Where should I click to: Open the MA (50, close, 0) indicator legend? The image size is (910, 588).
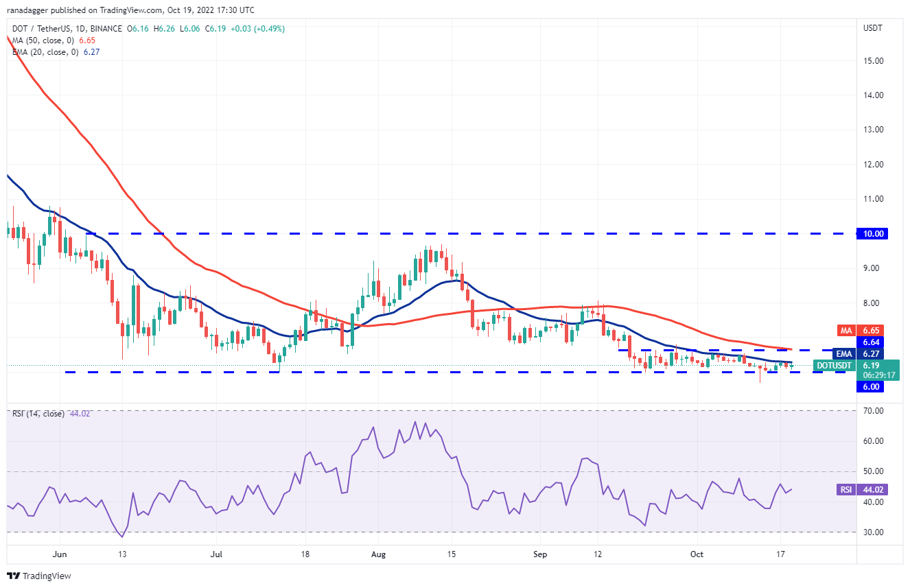pos(45,40)
